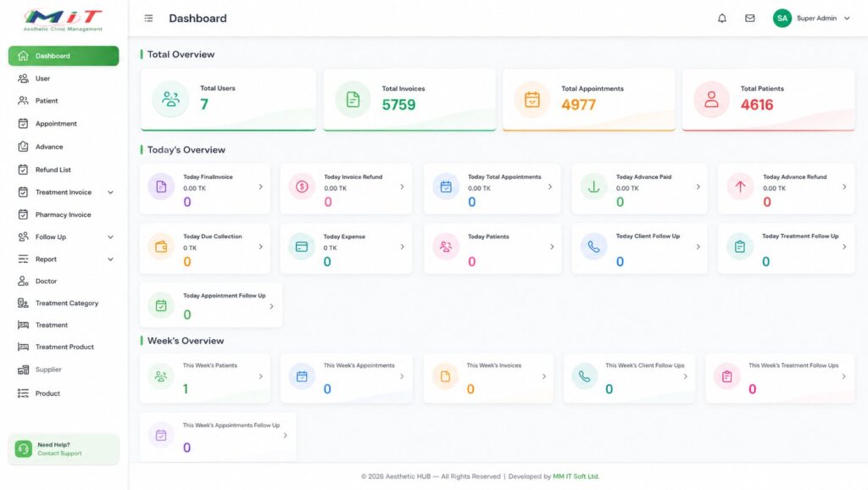
Task: Click the Treatment Category sidebar icon
Action: point(23,303)
